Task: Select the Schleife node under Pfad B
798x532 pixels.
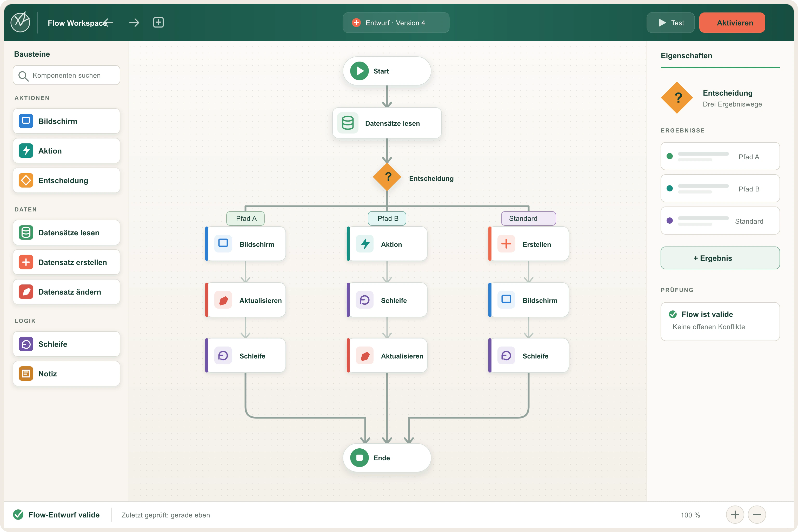Action: pyautogui.click(x=387, y=300)
